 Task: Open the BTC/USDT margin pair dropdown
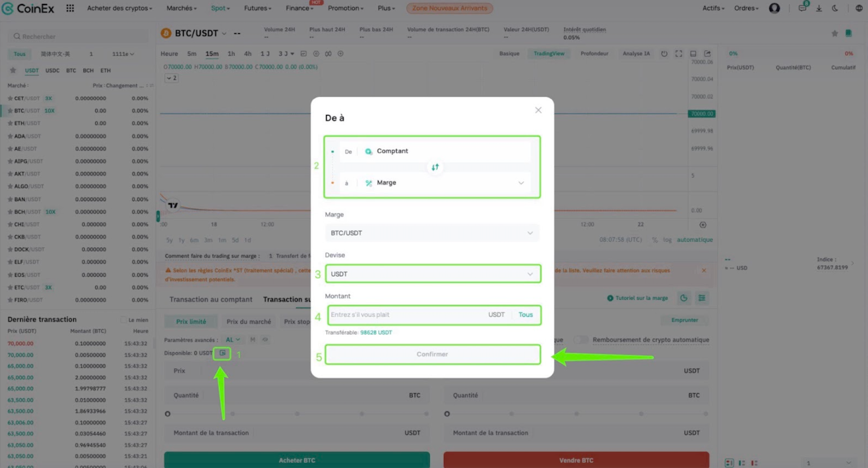[432, 233]
